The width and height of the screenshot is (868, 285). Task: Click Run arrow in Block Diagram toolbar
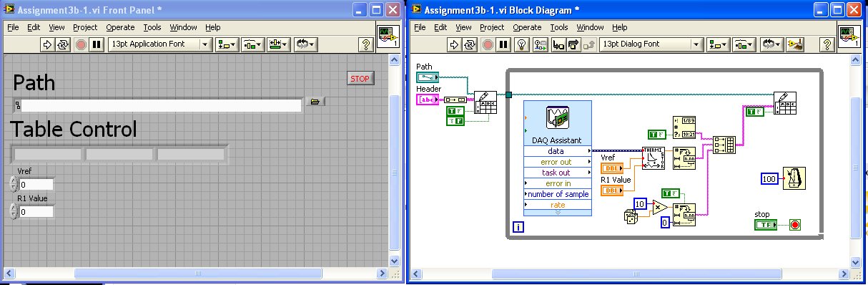click(x=453, y=44)
